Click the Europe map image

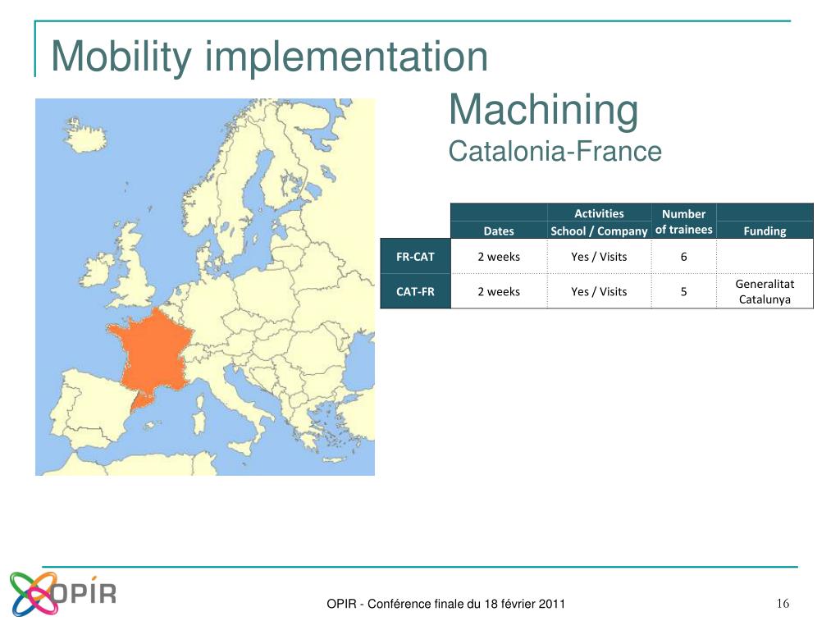(x=204, y=286)
